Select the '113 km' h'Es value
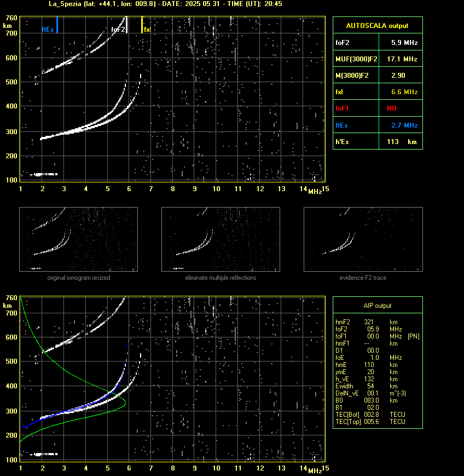 coord(402,142)
